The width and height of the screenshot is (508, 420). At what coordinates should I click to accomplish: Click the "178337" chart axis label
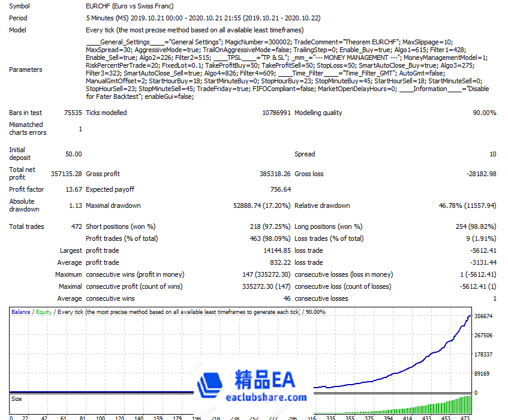point(483,355)
